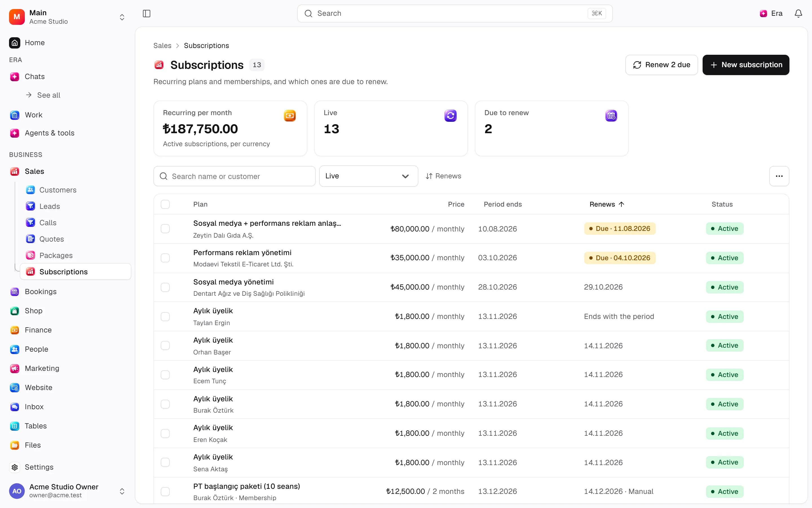Image resolution: width=812 pixels, height=508 pixels.
Task: Click the Customers icon under Sales
Action: [x=30, y=190]
